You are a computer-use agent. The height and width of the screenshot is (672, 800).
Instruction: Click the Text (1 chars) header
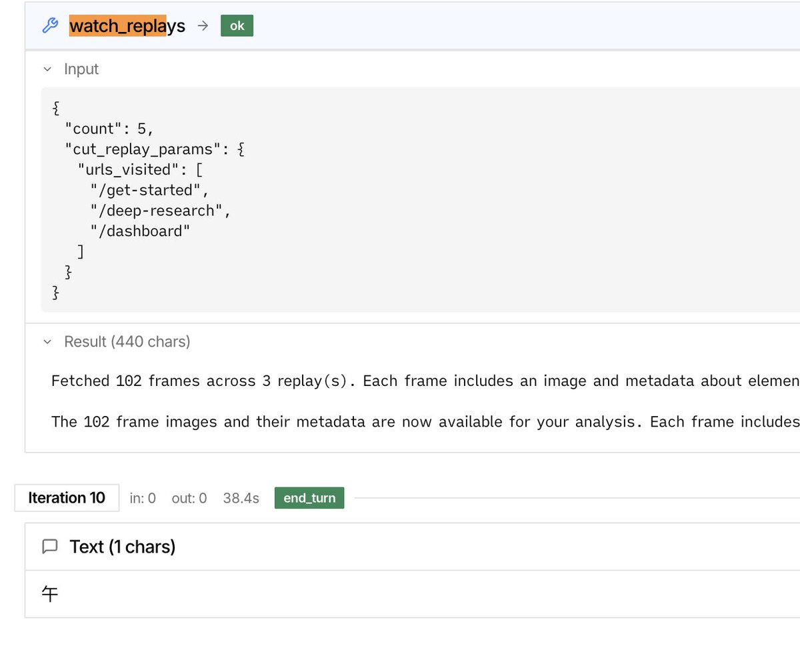click(123, 547)
